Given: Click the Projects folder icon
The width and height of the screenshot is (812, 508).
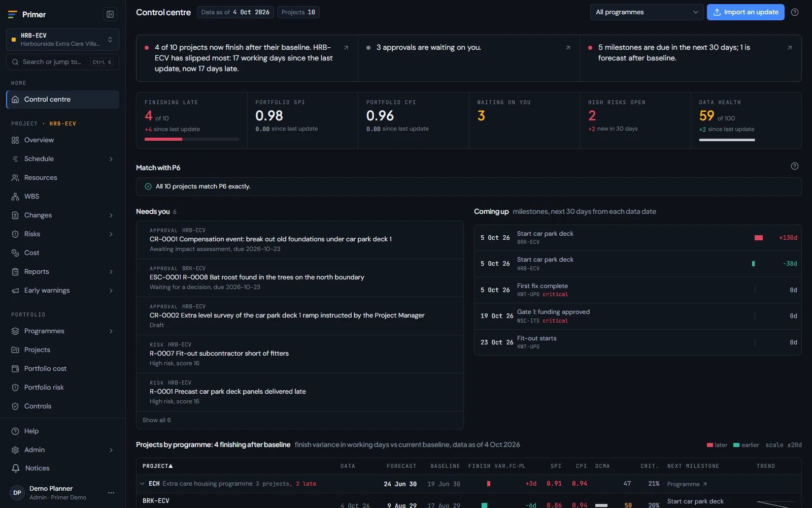Looking at the screenshot, I should click(x=15, y=350).
